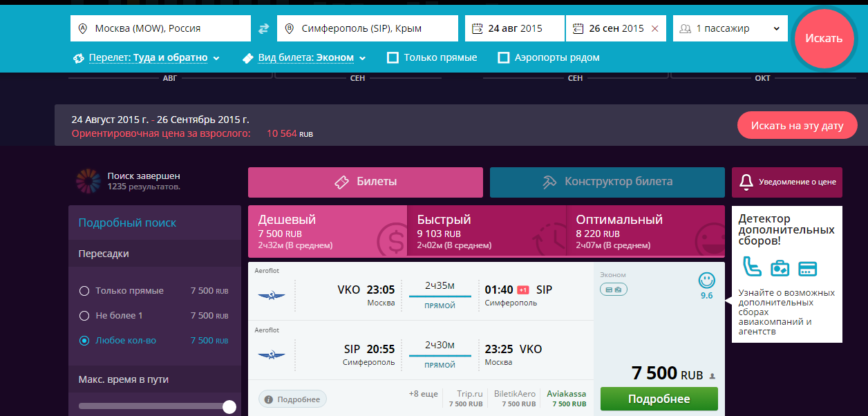Click the swap origin and destination arrows
868x416 pixels.
click(264, 29)
